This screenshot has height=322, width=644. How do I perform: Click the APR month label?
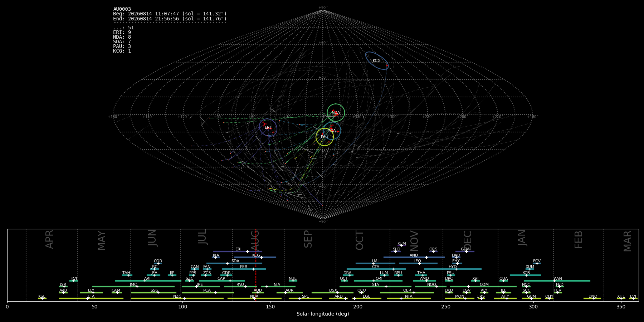(49, 239)
